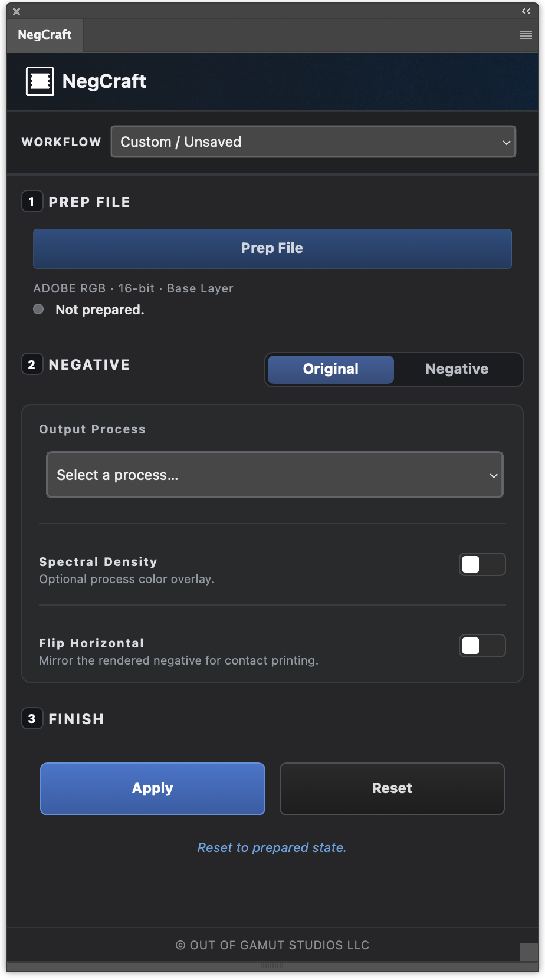
Task: Grab the panel resize corner handle
Action: (529, 952)
